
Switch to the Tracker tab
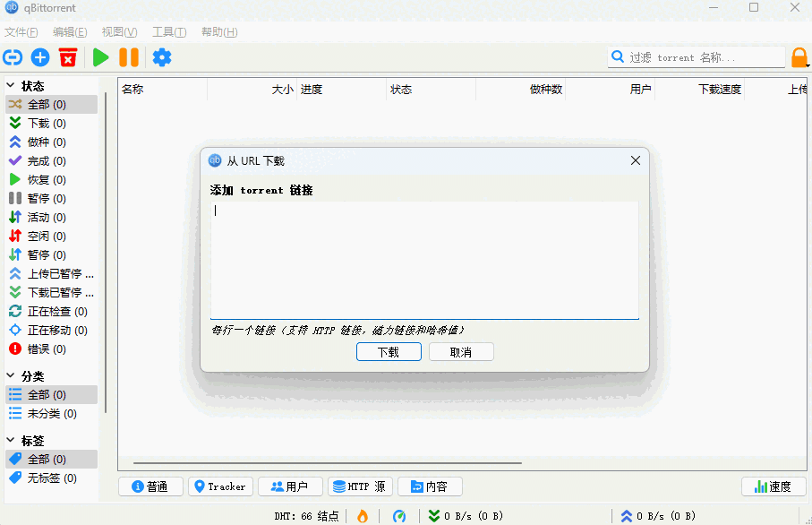click(x=220, y=486)
